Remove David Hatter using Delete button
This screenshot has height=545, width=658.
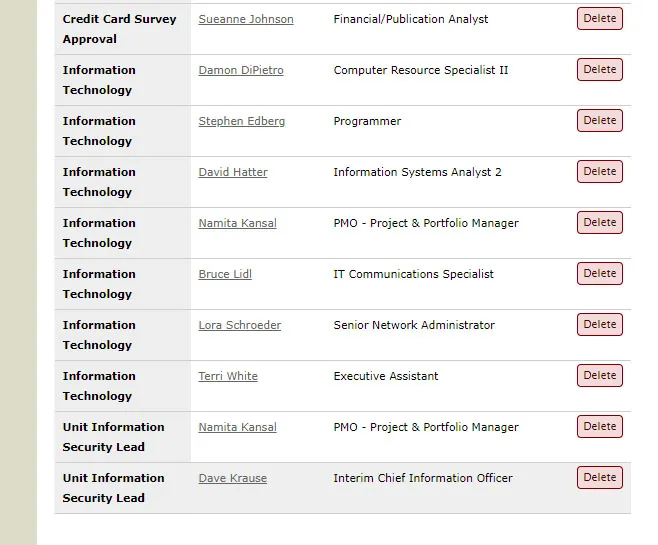tap(600, 171)
